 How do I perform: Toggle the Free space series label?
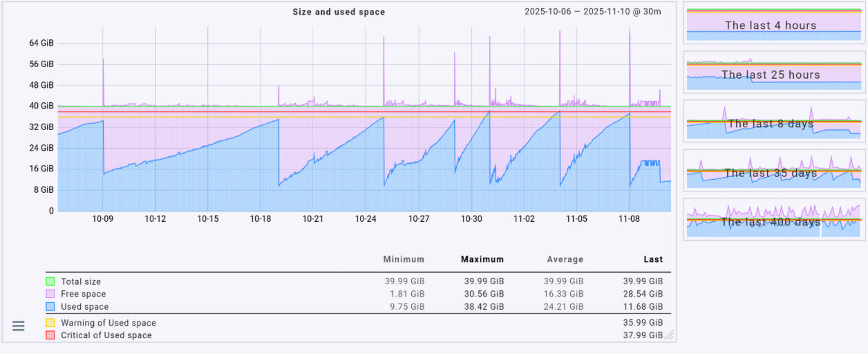(x=84, y=294)
